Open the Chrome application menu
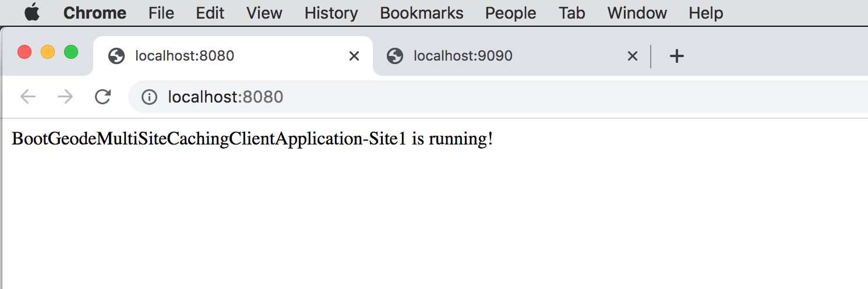This screenshot has width=868, height=289. (95, 13)
